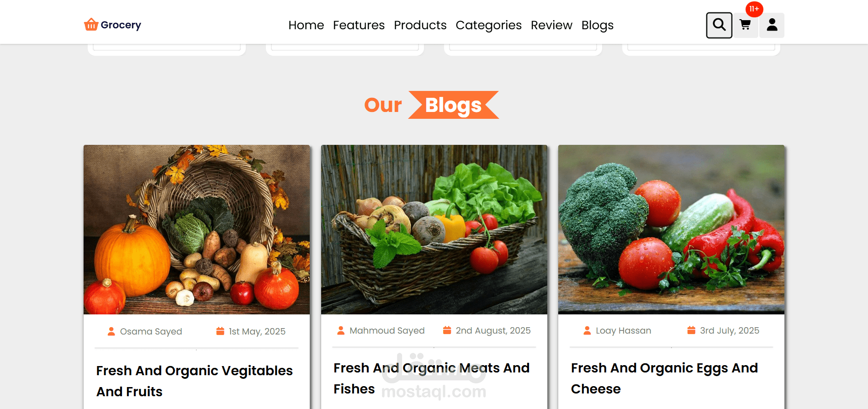Open the search magnifier icon
Screen dimensions: 868x409
click(719, 25)
